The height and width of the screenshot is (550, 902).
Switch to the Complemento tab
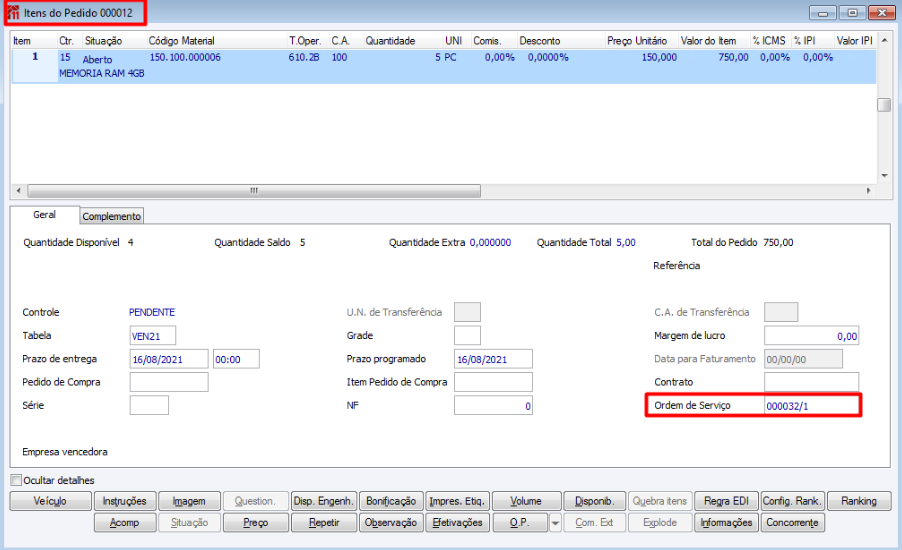(x=112, y=216)
